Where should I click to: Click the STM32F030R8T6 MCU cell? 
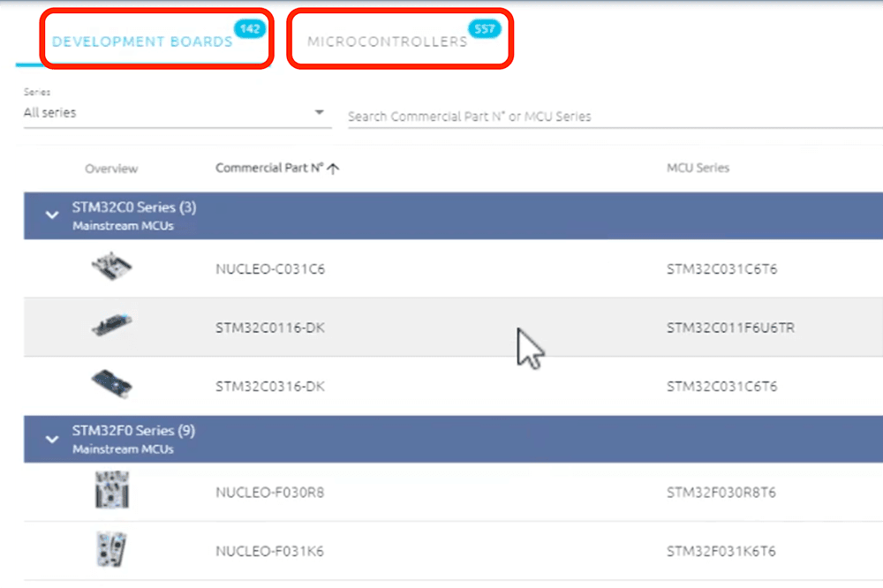coord(721,493)
